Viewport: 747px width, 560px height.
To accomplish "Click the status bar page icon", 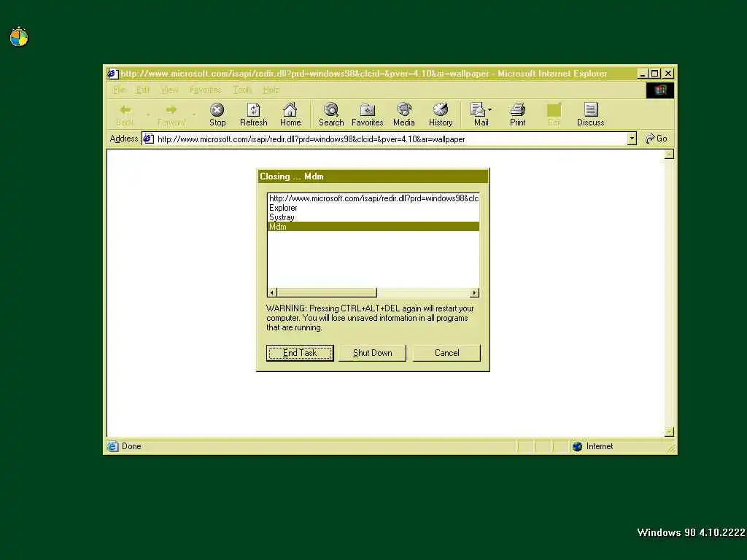I will 113,446.
